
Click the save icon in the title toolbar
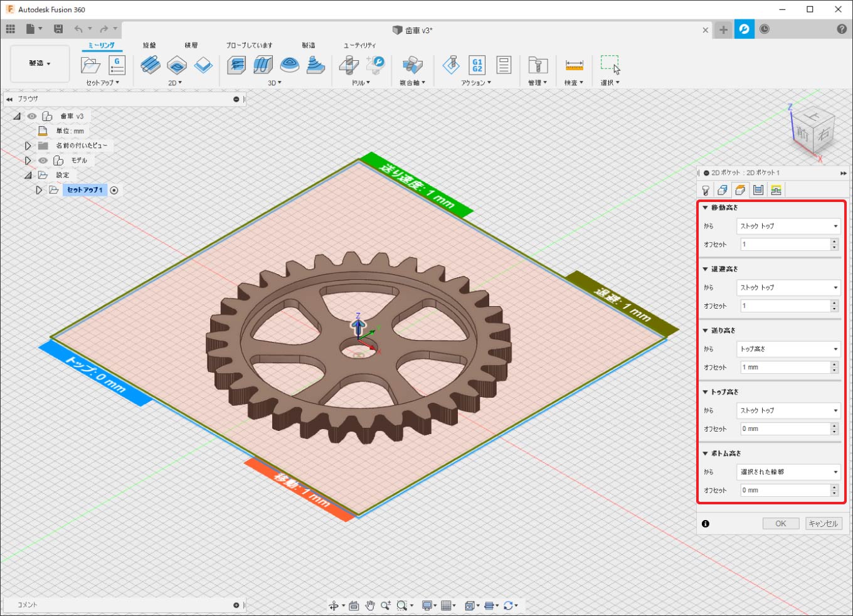[x=58, y=29]
